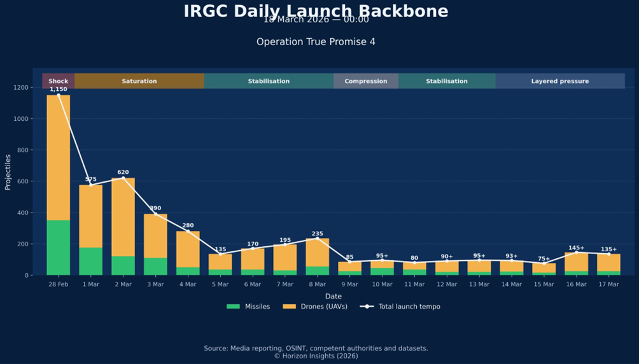This screenshot has width=639, height=364.
Task: Click the 75+ data point on 15 Mar
Action: tap(544, 263)
